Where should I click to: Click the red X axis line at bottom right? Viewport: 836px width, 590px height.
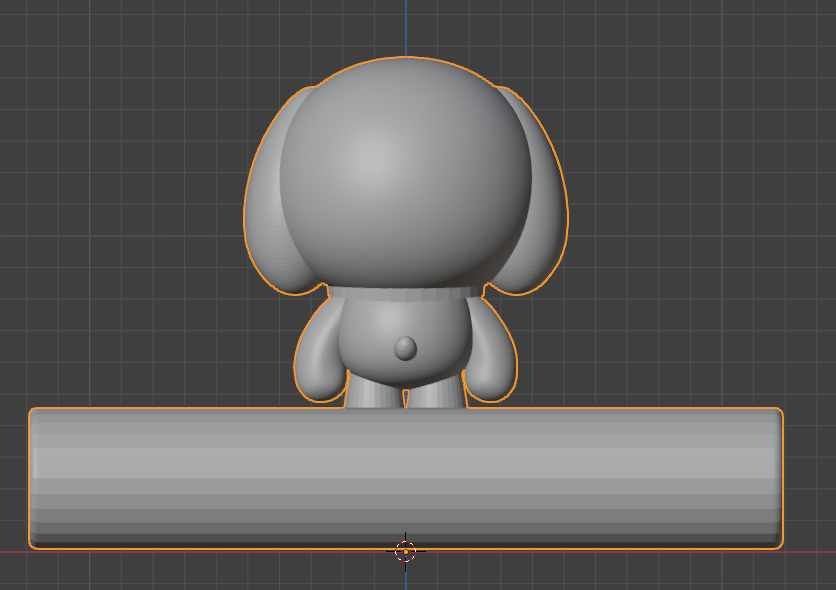tap(810, 552)
